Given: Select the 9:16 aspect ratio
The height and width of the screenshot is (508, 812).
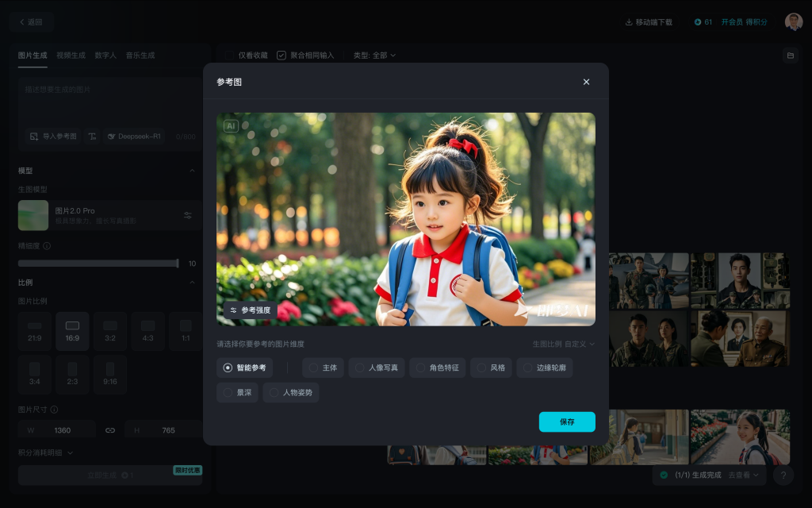Looking at the screenshot, I should (x=110, y=375).
